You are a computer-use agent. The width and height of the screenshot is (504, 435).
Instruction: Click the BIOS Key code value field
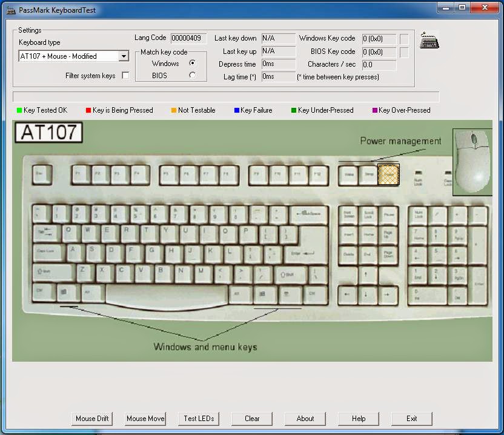click(x=379, y=52)
